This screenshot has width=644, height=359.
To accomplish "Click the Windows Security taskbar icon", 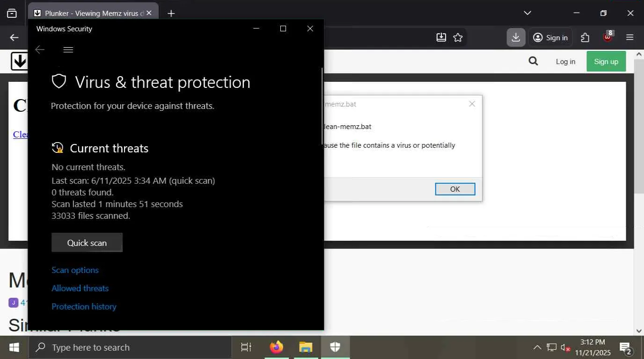I will 335,347.
